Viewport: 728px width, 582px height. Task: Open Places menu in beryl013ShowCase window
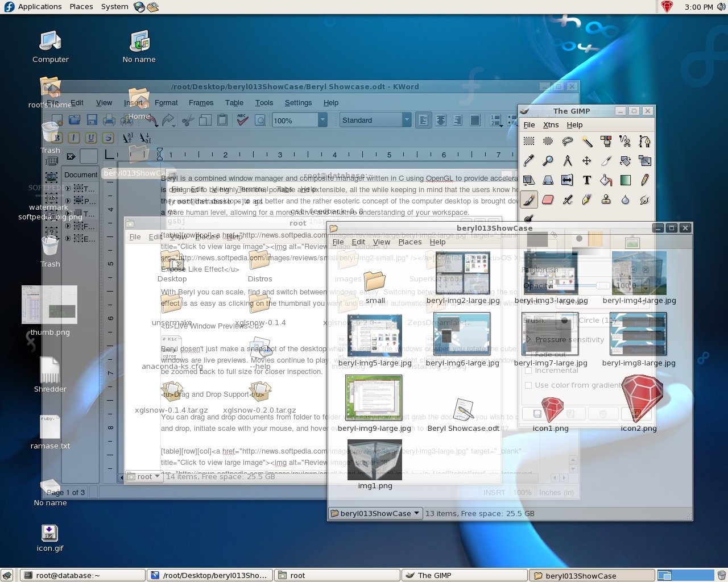click(x=410, y=242)
